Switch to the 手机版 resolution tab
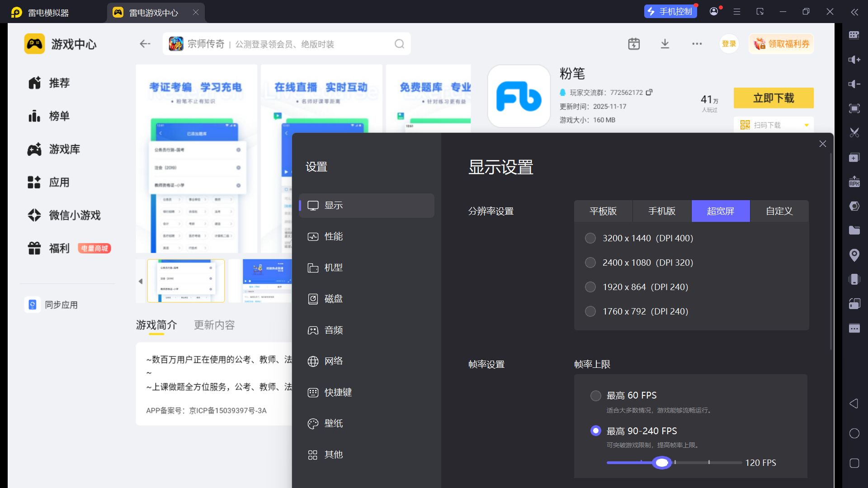The image size is (868, 488). point(662,211)
